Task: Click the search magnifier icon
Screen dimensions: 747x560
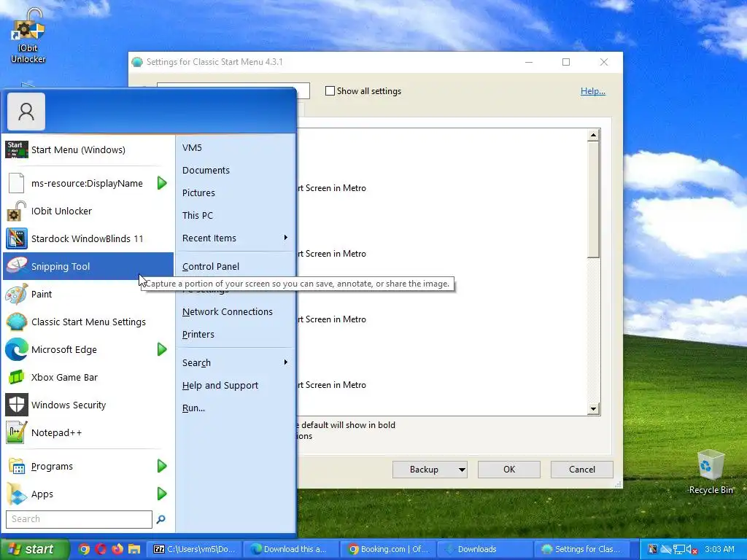Action: [x=161, y=519]
